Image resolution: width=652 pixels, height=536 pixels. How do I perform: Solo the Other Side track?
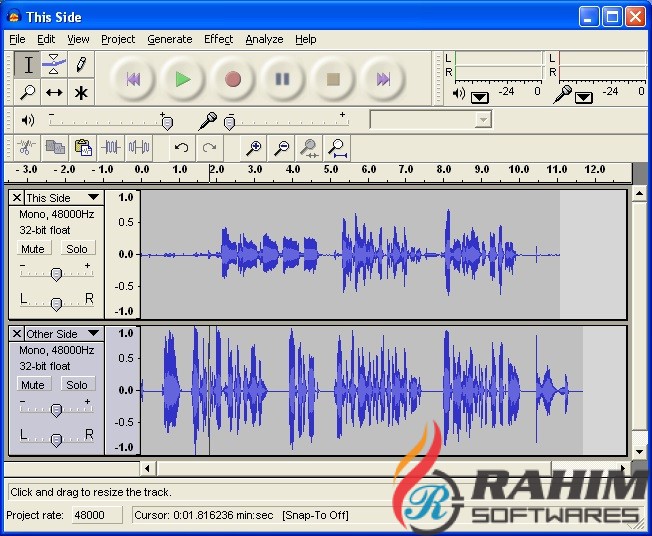77,385
